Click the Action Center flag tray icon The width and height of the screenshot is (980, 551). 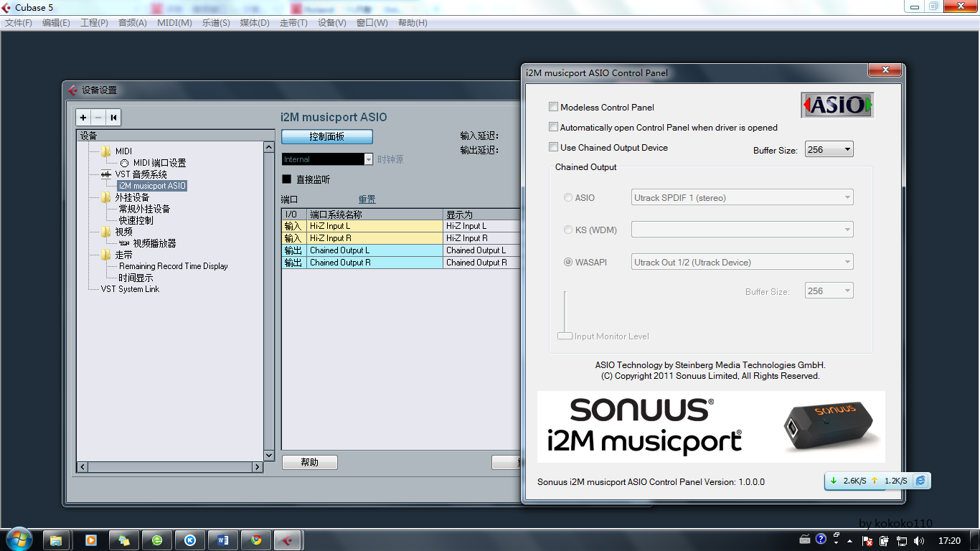pos(867,541)
